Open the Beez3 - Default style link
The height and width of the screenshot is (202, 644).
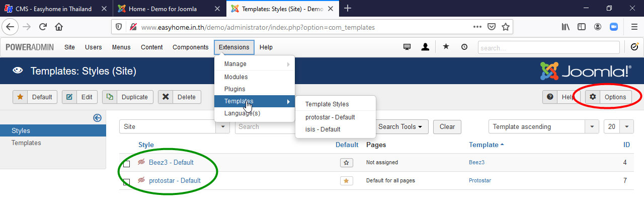pyautogui.click(x=171, y=163)
